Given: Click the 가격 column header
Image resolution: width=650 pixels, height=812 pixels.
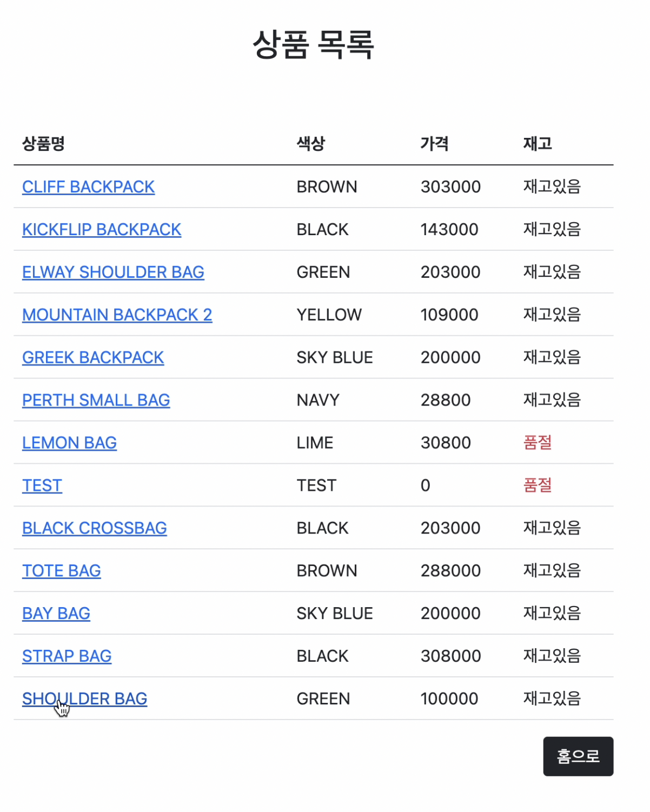Looking at the screenshot, I should pyautogui.click(x=434, y=143).
